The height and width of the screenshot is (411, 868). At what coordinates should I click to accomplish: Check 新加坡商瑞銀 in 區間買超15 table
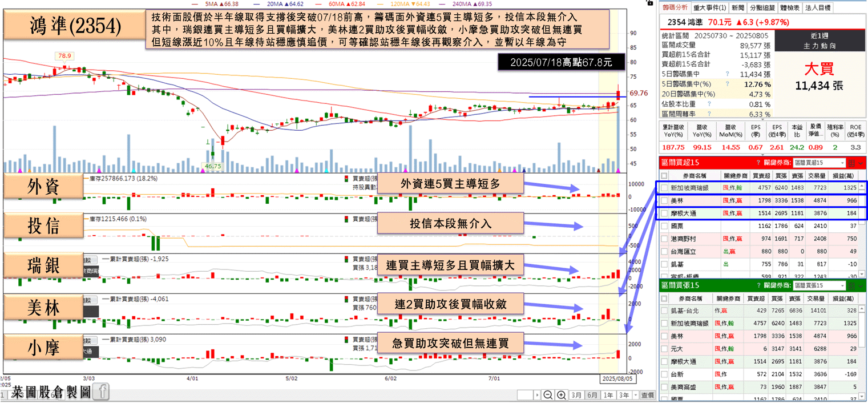point(664,187)
